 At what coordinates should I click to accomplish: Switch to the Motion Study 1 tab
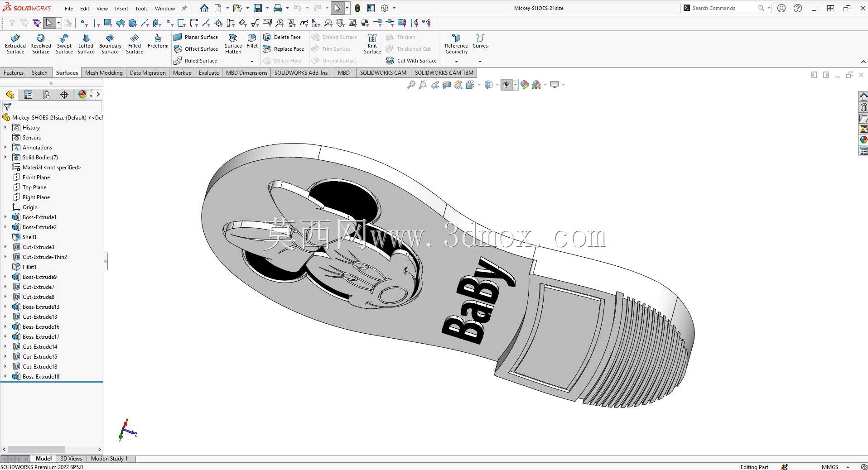[109, 459]
